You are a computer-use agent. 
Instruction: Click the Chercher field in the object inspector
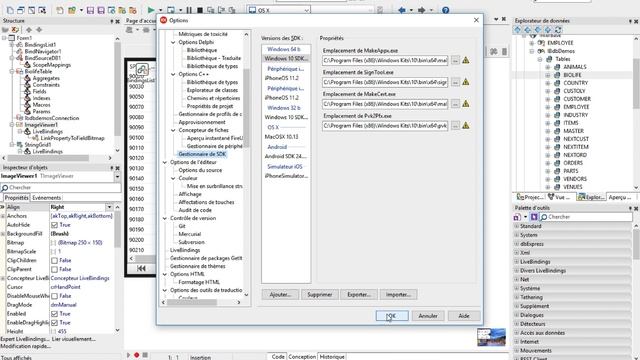60,188
